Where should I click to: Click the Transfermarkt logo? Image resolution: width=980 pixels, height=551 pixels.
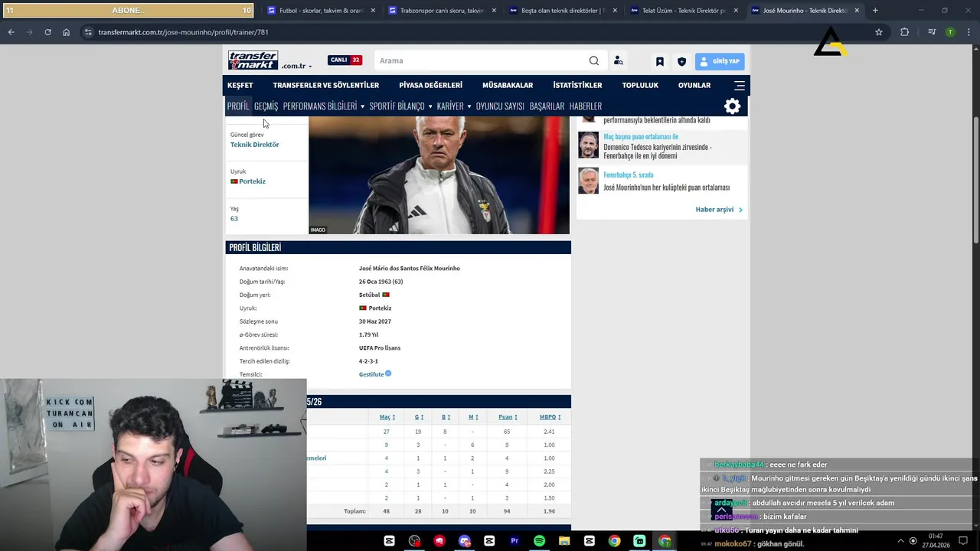(253, 60)
